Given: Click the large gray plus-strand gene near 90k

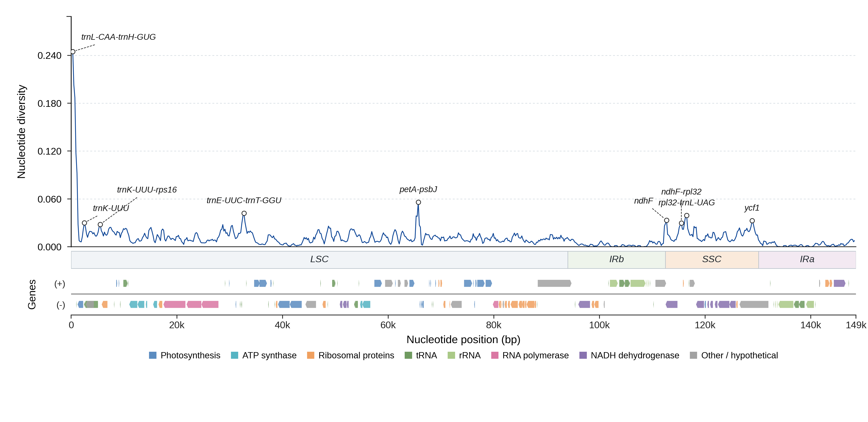Looking at the screenshot, I should pyautogui.click(x=554, y=283).
